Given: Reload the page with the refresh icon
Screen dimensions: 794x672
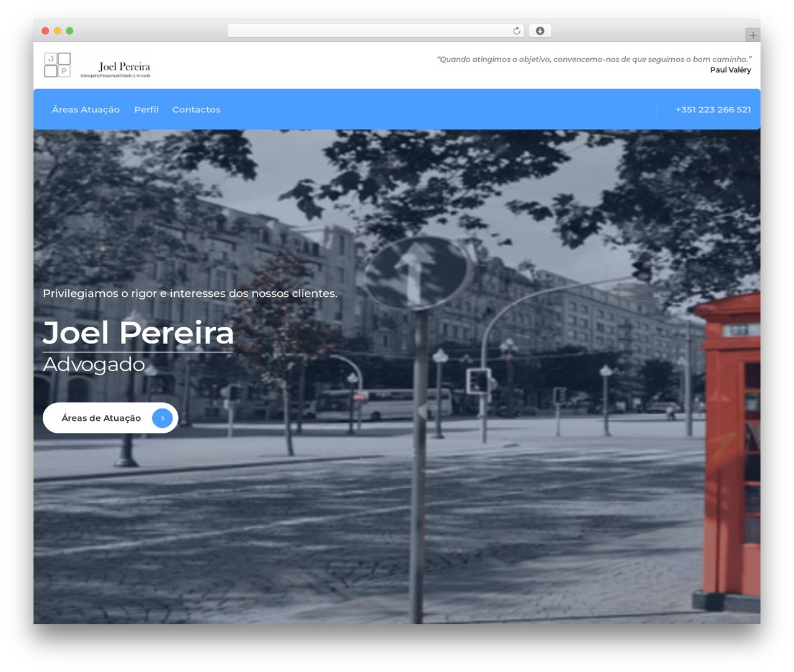Looking at the screenshot, I should click(517, 31).
